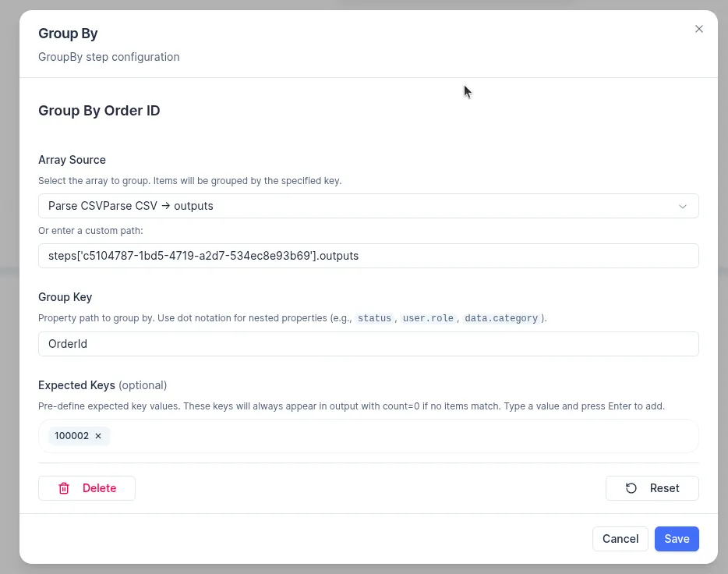Click empty area of Expected Keys input
Viewport: 728px width, 574px height.
click(x=405, y=436)
